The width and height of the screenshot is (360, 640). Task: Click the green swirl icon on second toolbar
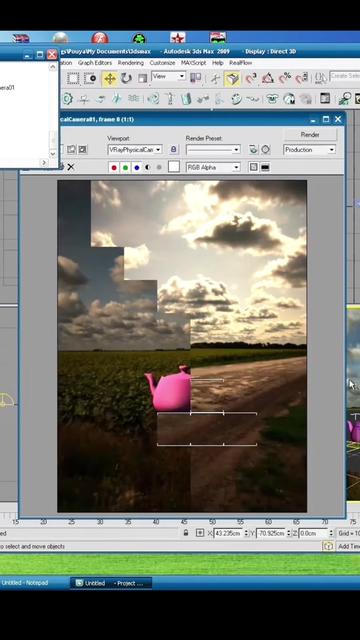coord(153,98)
